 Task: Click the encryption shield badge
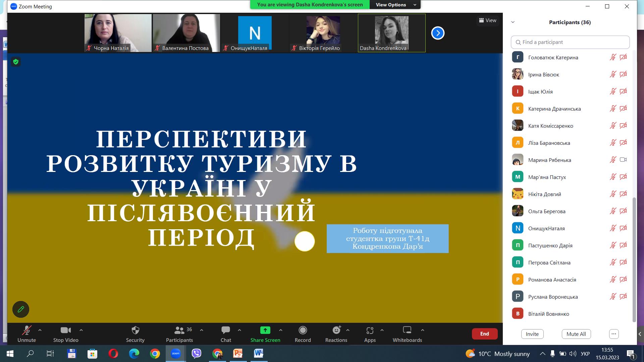16,62
